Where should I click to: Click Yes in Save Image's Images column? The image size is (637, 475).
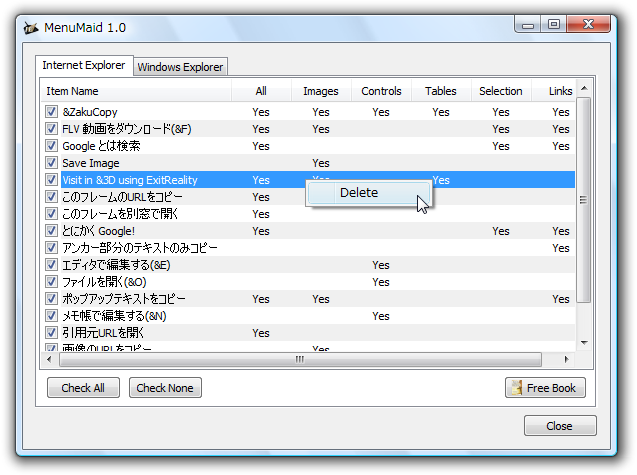click(321, 163)
